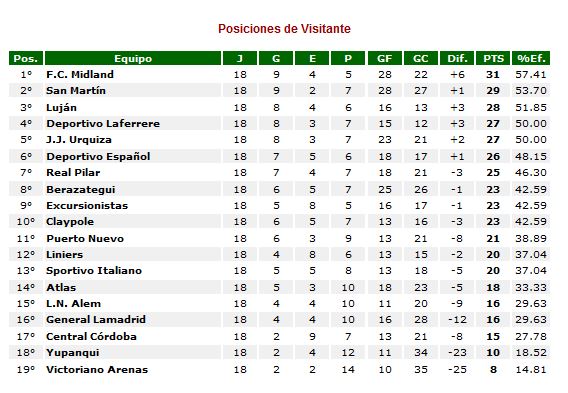Select Deportivo Español in the table
Viewport: 568px width, 393px height.
tap(98, 156)
